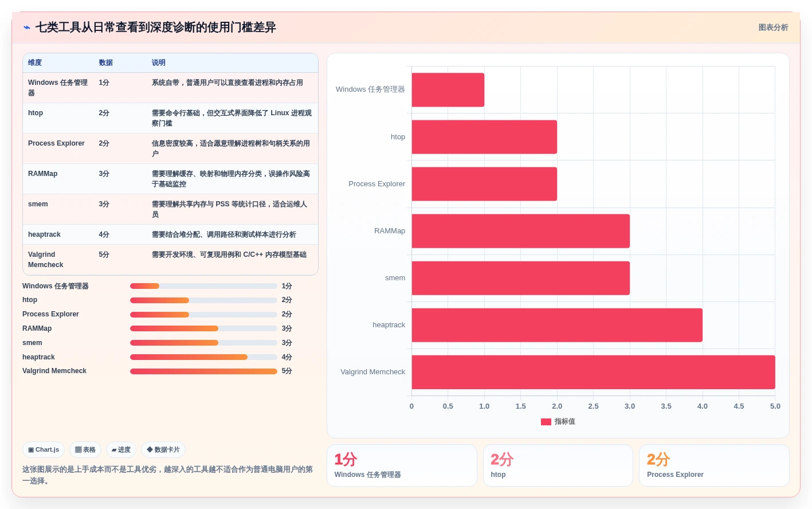Viewport: 812px width, 509px height.
Task: Select the 进度 tag chip
Action: (121, 450)
